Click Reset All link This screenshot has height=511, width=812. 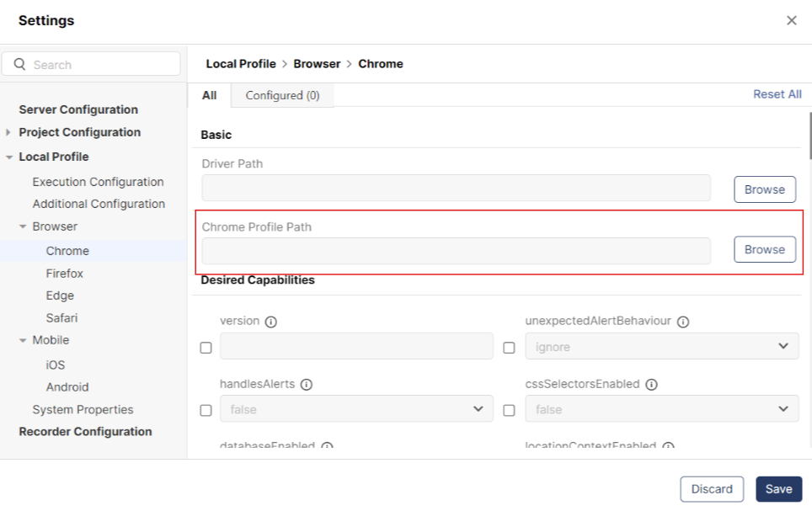(777, 94)
